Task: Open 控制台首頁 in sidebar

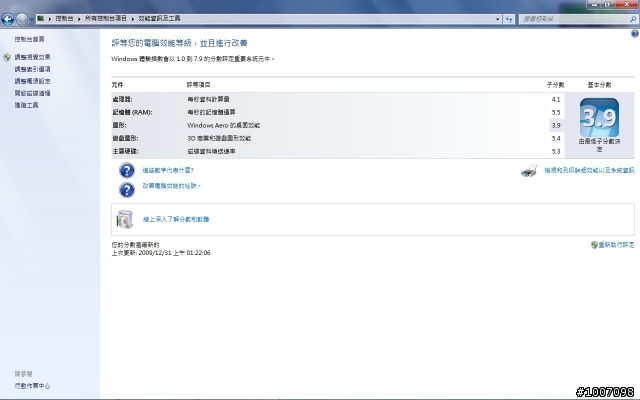Action: [x=29, y=39]
